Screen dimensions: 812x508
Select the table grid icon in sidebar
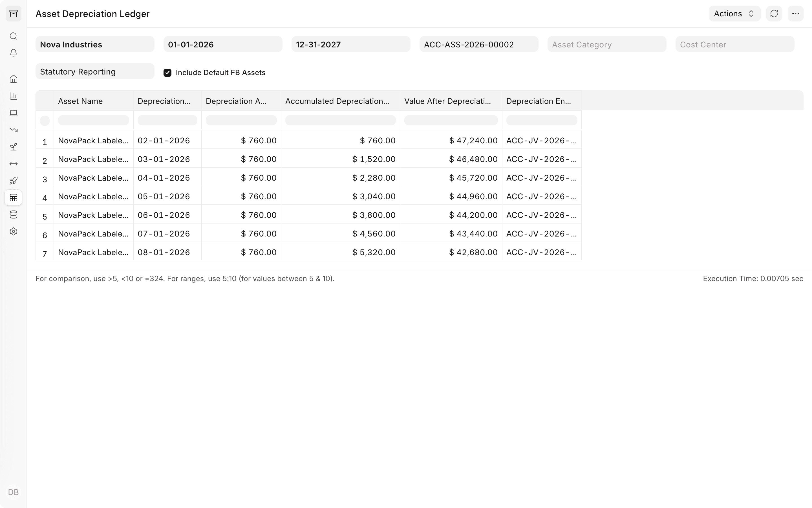14,198
